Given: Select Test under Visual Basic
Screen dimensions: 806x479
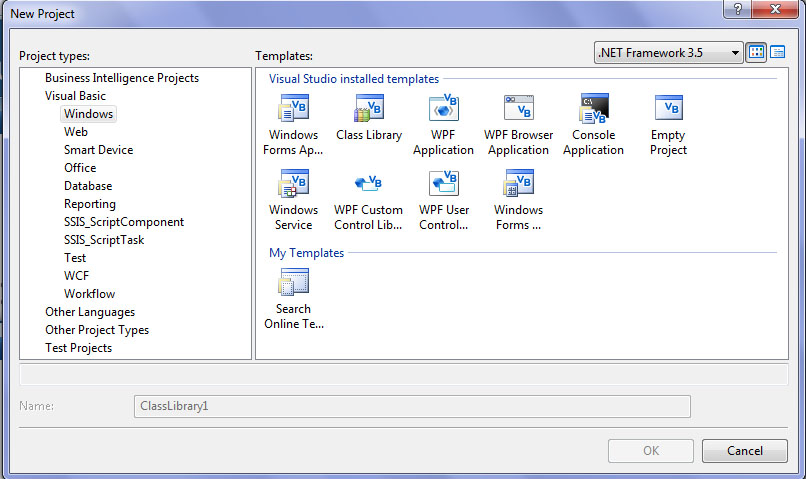Looking at the screenshot, I should [x=75, y=258].
